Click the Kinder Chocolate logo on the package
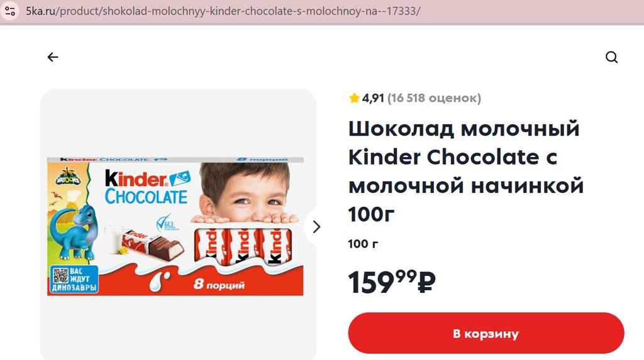The width and height of the screenshot is (644, 360). (x=147, y=187)
